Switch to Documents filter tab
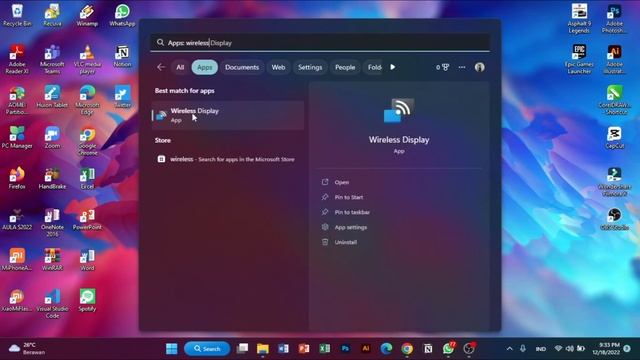Screen dimensions: 640x360 pos(242,67)
